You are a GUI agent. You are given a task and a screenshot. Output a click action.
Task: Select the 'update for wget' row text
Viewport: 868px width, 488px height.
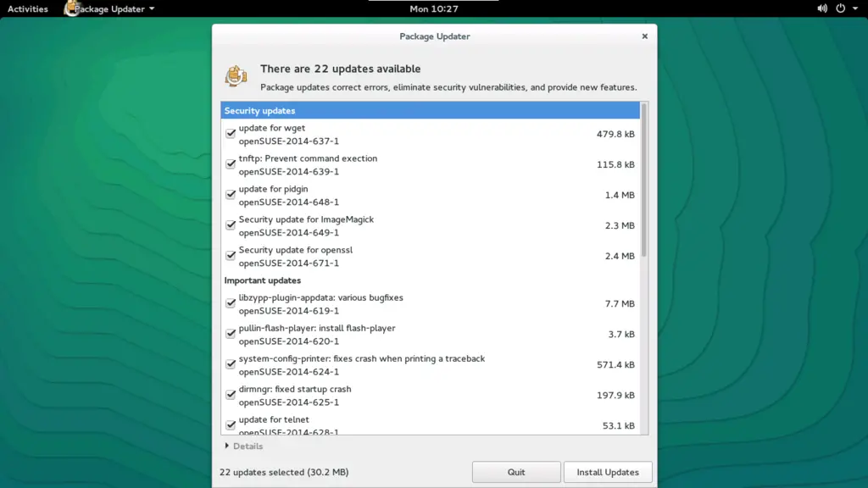[272, 128]
